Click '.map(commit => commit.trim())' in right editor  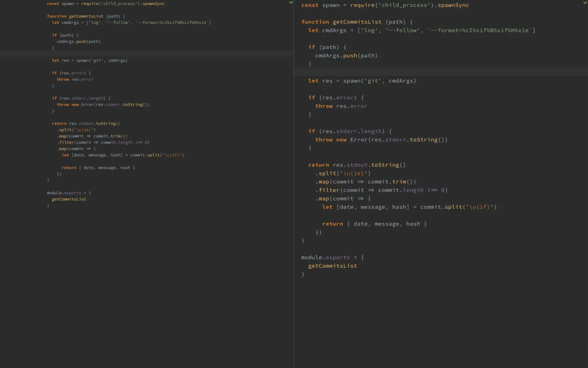tap(366, 182)
